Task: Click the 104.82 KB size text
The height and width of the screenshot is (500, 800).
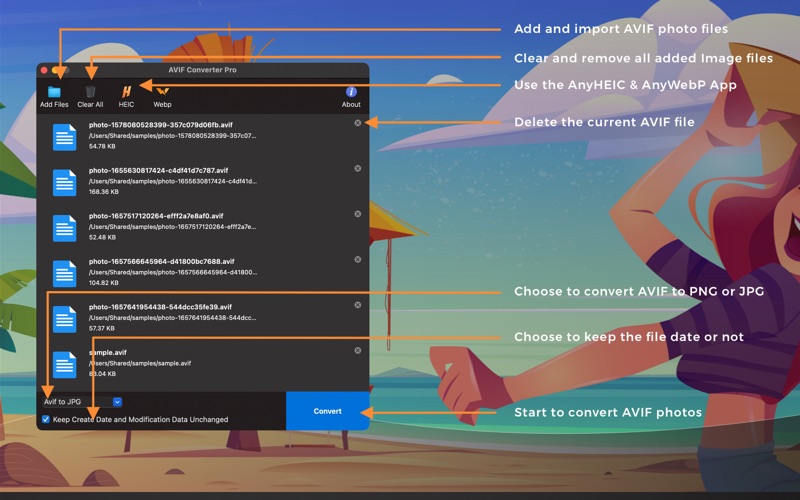Action: tap(104, 283)
